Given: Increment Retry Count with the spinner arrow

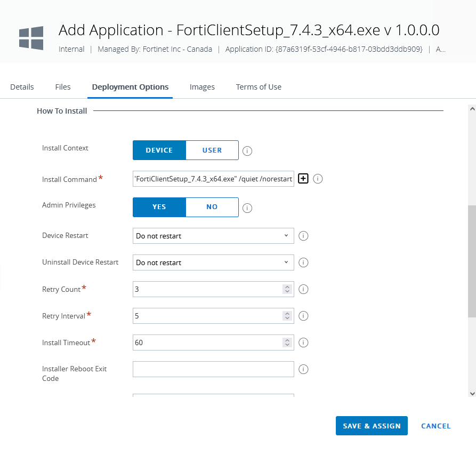Looking at the screenshot, I should [x=287, y=286].
